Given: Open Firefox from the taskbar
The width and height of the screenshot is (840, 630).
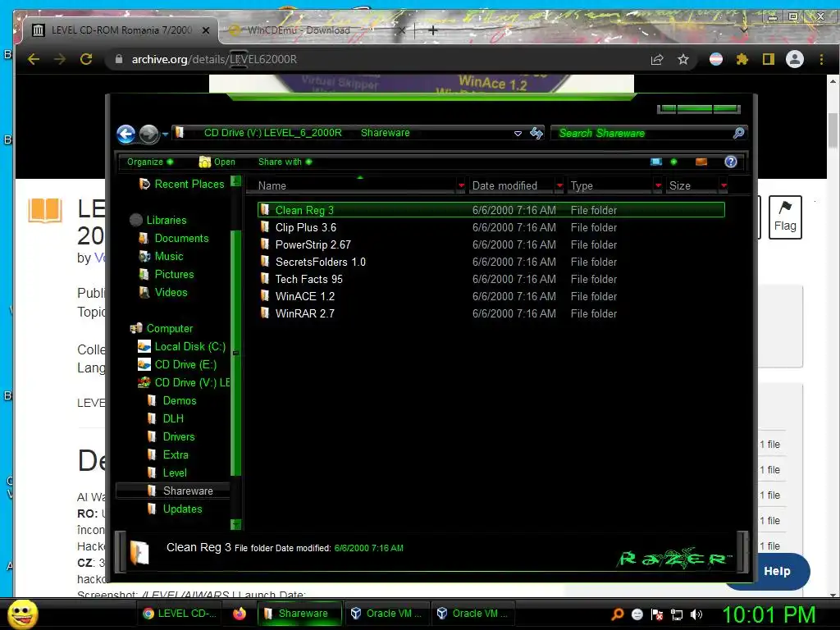Looking at the screenshot, I should 239,614.
